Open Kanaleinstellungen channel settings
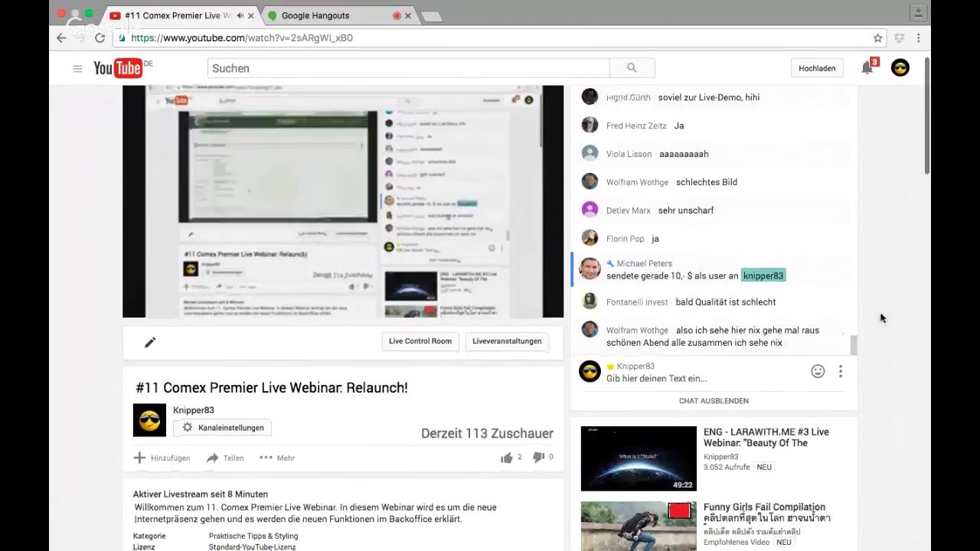 222,428
